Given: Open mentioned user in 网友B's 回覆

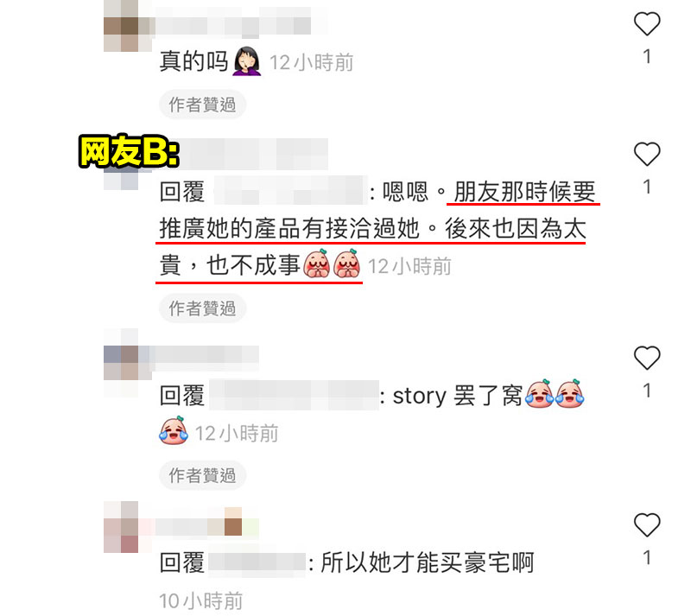Looking at the screenshot, I should 291,190.
